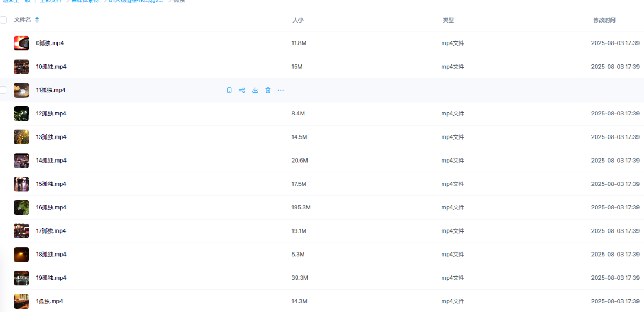
Task: Select file name 12孤独.mp4
Action: pos(51,114)
